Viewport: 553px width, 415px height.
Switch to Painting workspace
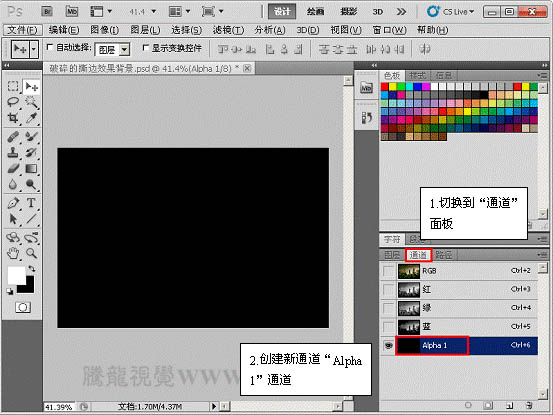pyautogui.click(x=315, y=12)
